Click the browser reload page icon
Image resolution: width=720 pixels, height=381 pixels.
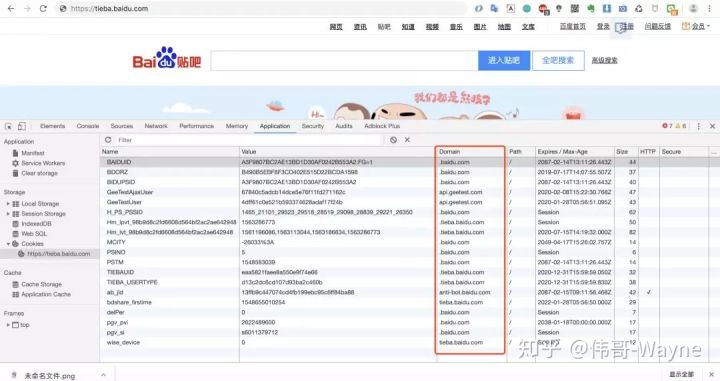(43, 8)
